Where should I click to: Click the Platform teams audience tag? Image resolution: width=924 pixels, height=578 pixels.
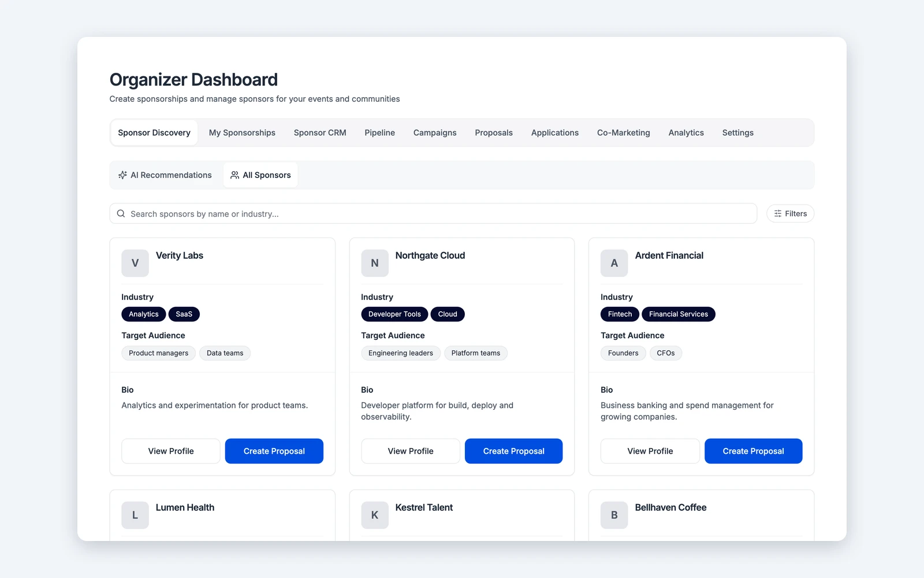point(476,353)
